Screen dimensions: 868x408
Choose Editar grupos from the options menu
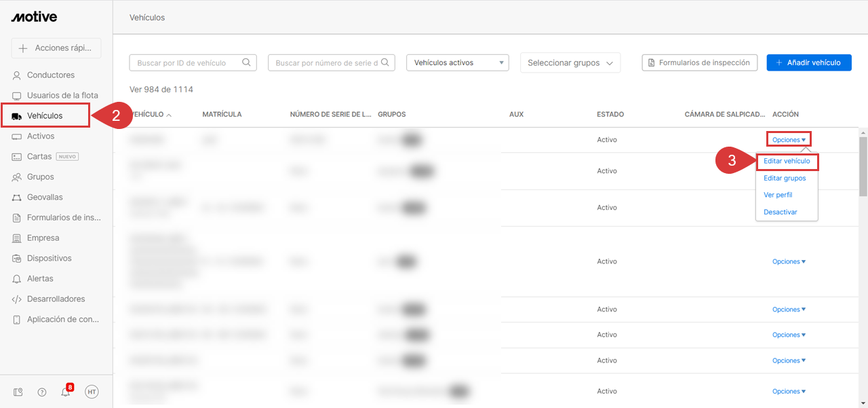tap(785, 179)
